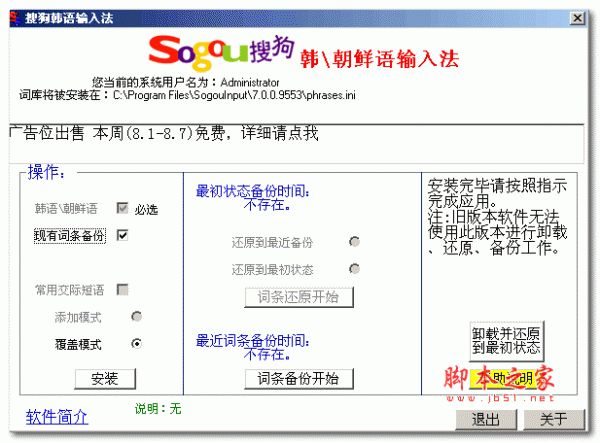The height and width of the screenshot is (443, 600).
Task: Click the 安装 button
Action: click(105, 379)
